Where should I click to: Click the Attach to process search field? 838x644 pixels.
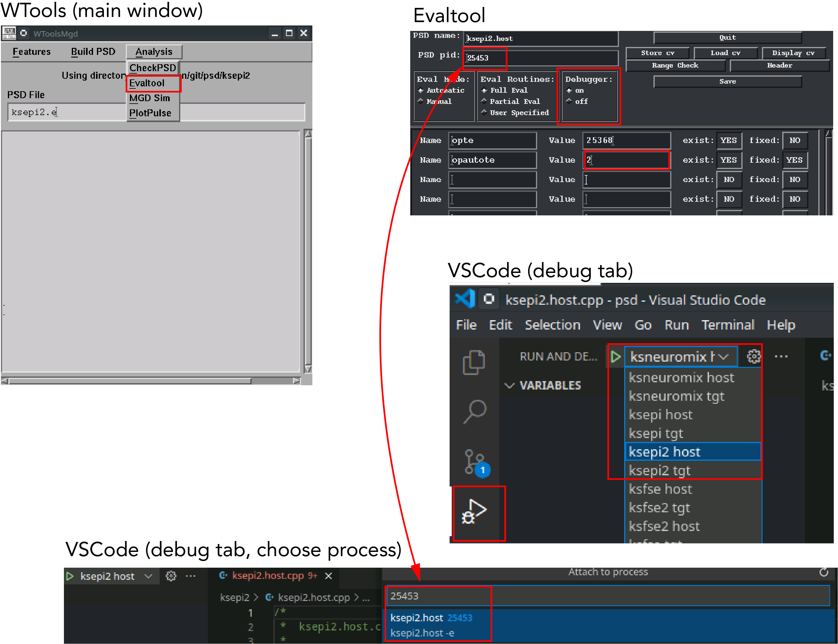tap(608, 596)
